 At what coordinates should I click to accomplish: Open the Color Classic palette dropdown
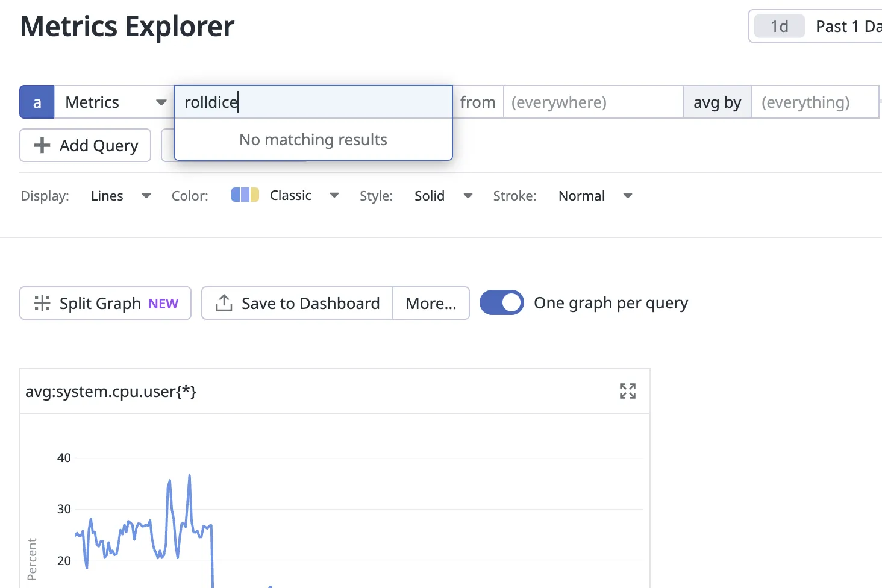click(x=286, y=196)
